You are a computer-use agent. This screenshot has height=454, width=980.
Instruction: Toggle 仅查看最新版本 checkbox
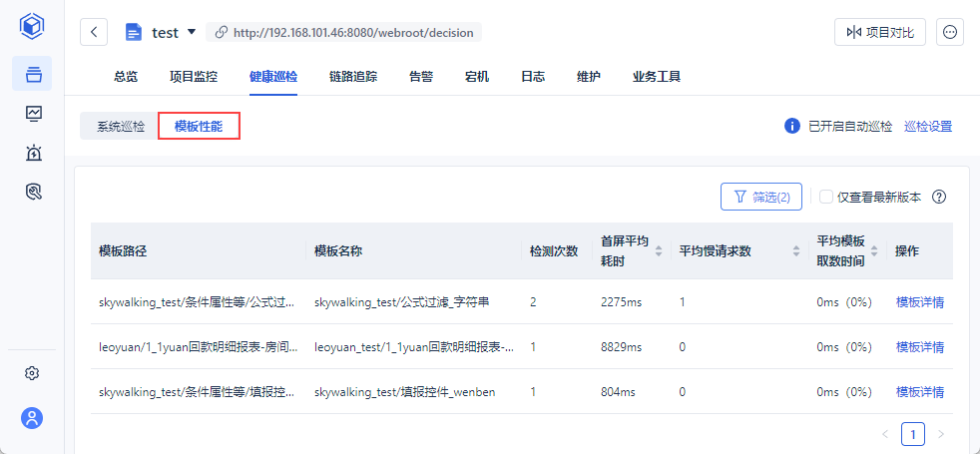(826, 197)
